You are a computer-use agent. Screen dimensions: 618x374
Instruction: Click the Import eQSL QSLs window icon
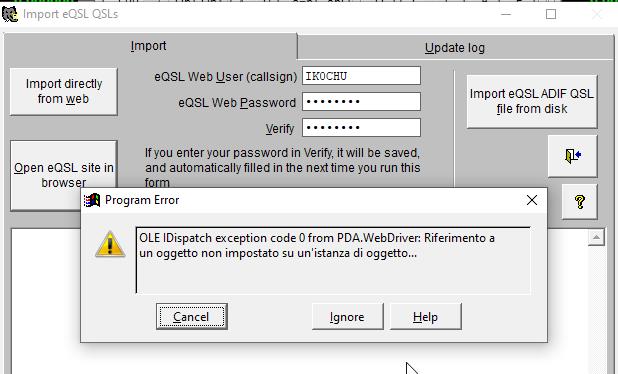pos(10,14)
